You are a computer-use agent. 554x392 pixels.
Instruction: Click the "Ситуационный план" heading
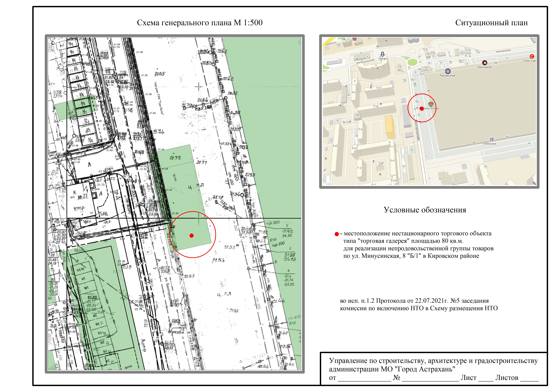click(491, 23)
